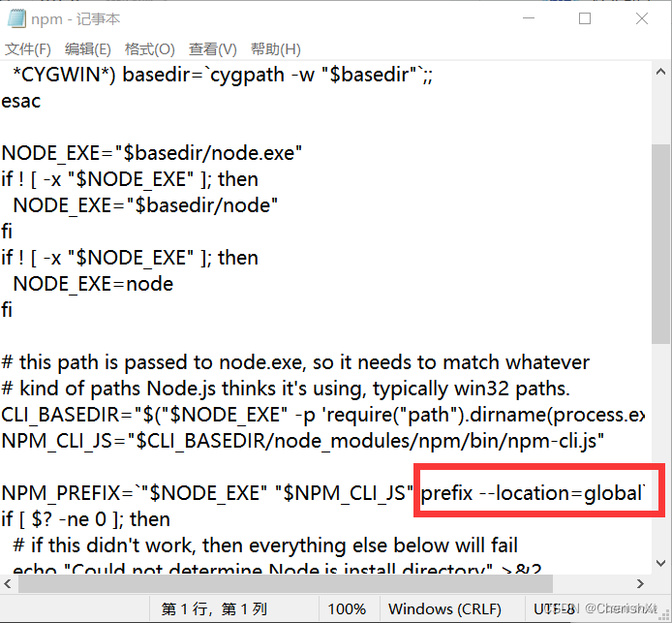Click the line NODE_EXE=node

93,284
